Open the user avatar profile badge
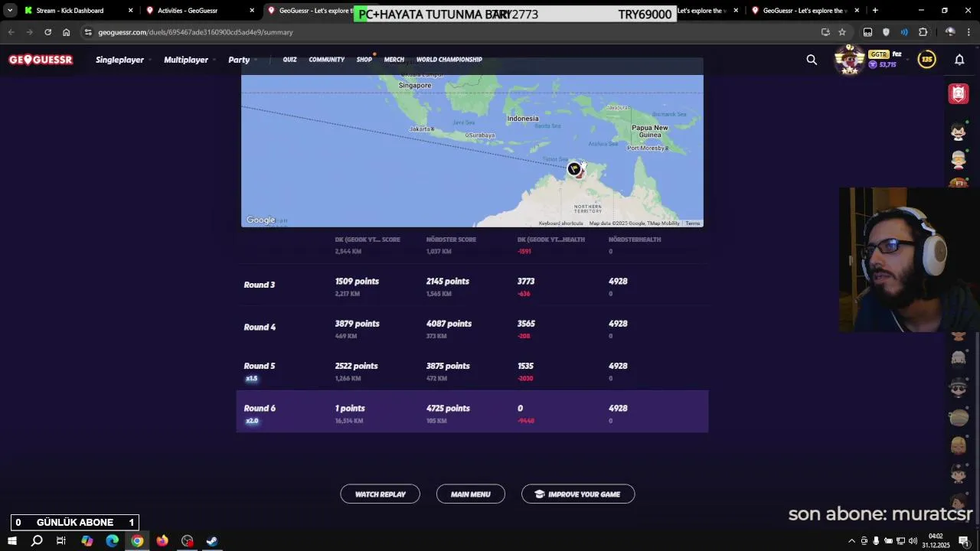The width and height of the screenshot is (980, 551). click(849, 60)
